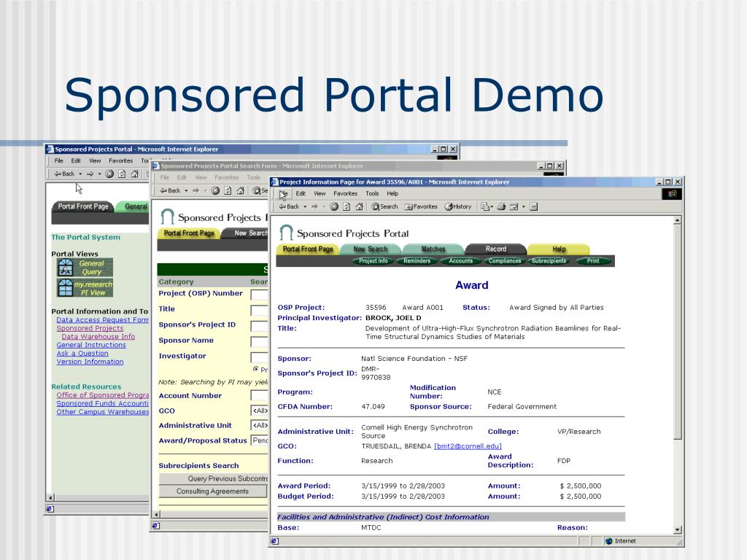Click Home icon in rearmost portal window
The width and height of the screenshot is (747, 560).
point(135,174)
